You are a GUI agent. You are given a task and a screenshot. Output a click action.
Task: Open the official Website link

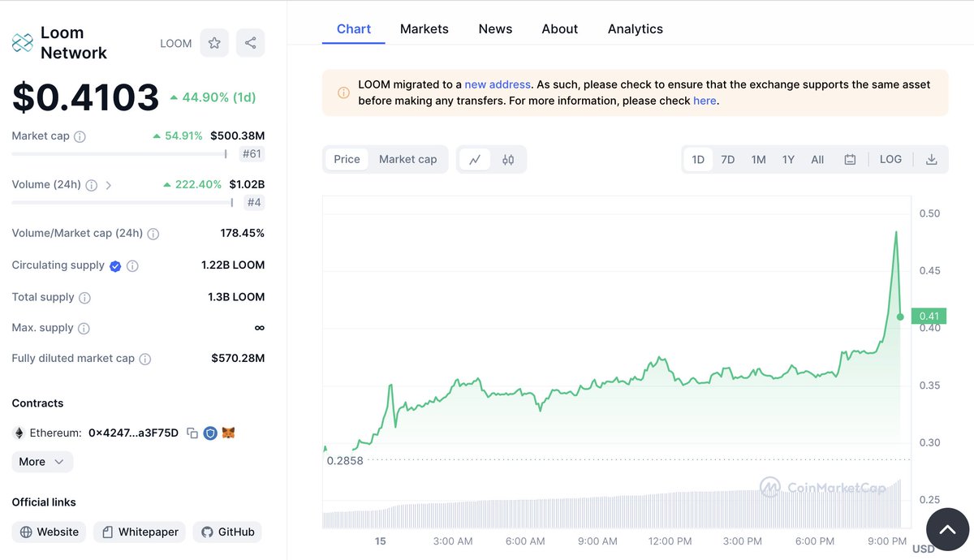coord(50,532)
